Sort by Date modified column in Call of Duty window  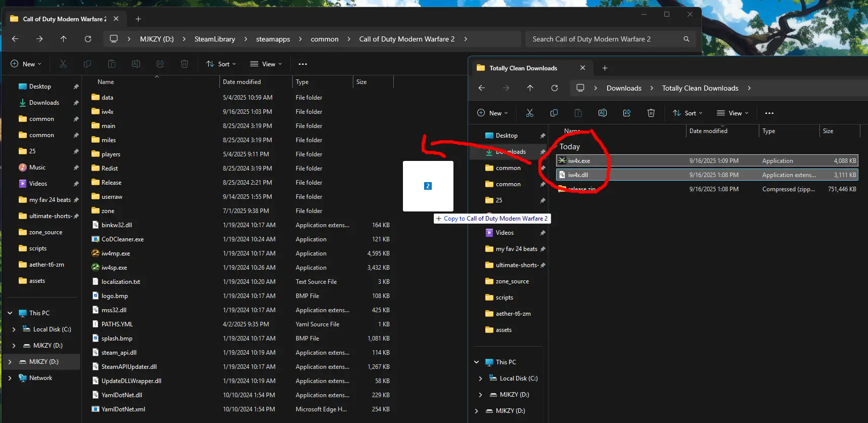255,81
